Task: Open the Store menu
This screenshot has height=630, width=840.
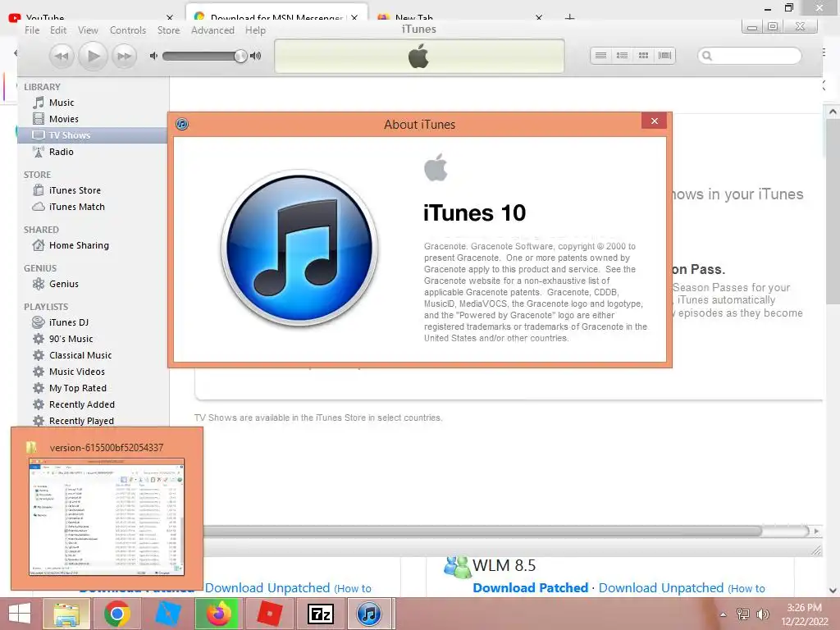Action: (168, 30)
